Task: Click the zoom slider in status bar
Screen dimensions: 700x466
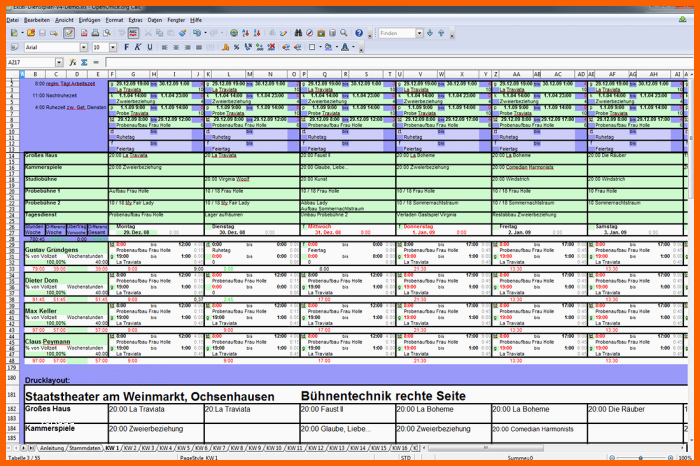Action: (x=640, y=458)
